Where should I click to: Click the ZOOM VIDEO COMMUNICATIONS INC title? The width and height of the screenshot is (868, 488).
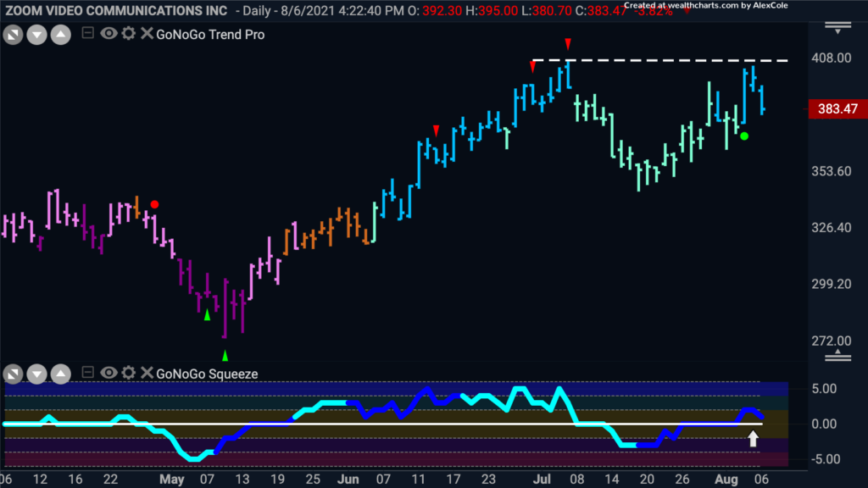pyautogui.click(x=116, y=10)
